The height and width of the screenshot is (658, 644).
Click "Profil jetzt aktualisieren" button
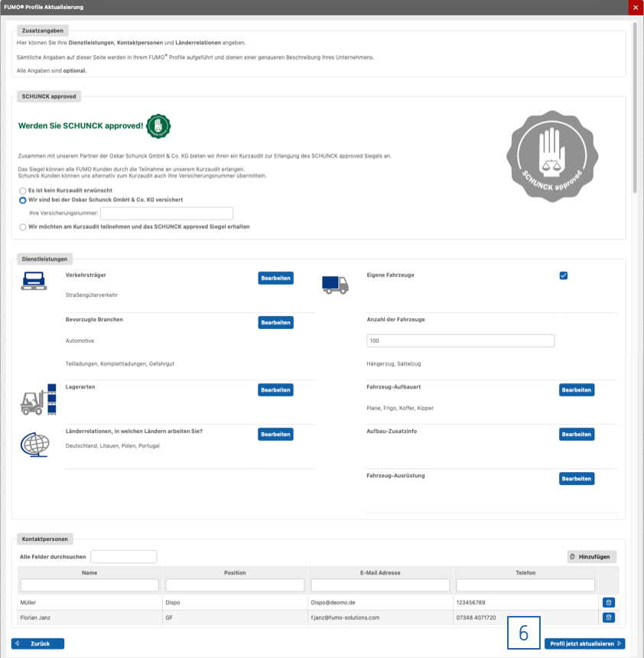(584, 643)
